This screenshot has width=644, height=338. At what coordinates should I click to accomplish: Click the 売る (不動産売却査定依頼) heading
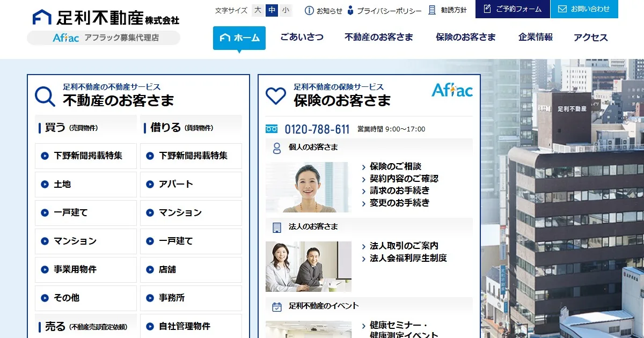pos(86,326)
